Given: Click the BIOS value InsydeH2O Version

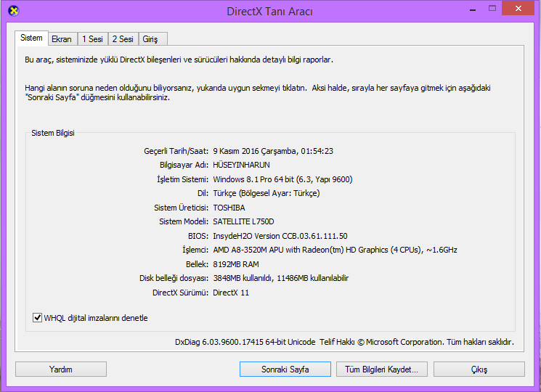Looking at the screenshot, I should pyautogui.click(x=246, y=236).
